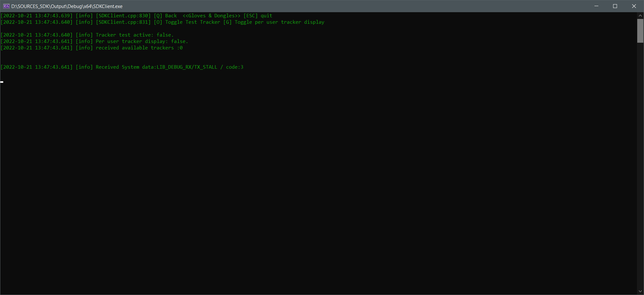The image size is (644, 295).
Task: Click the '[Q] Back' text in first log line
Action: click(165, 16)
